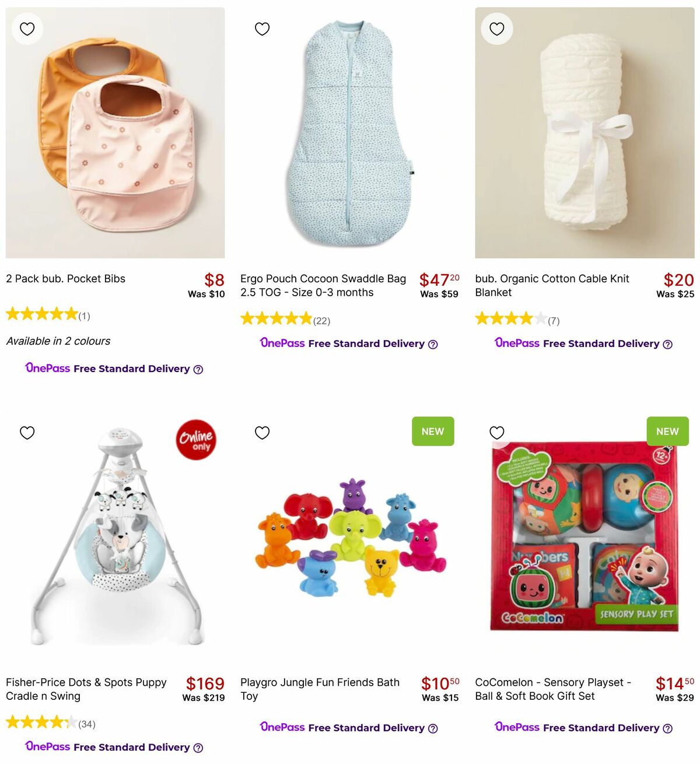Click the Cable Knit Blanket product photo
This screenshot has width=700, height=764.
pos(583,131)
